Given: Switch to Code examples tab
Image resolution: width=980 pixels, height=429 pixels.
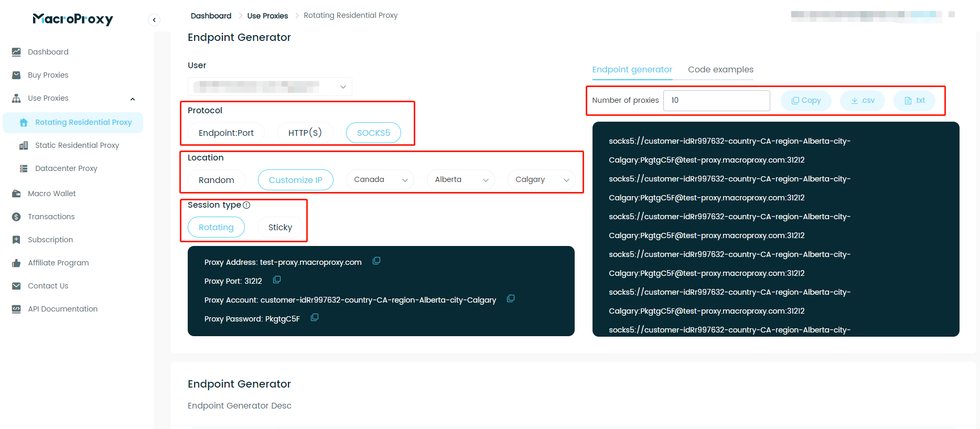Looking at the screenshot, I should click(720, 69).
